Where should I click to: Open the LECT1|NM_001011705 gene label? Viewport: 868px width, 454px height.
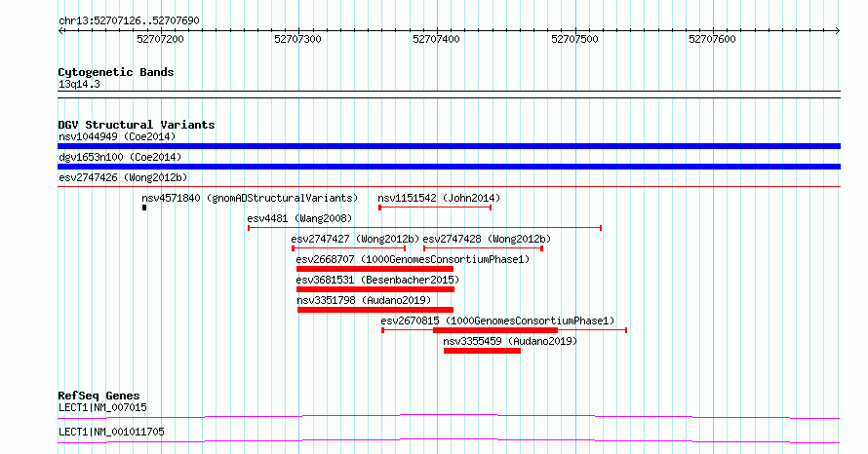coord(111,432)
